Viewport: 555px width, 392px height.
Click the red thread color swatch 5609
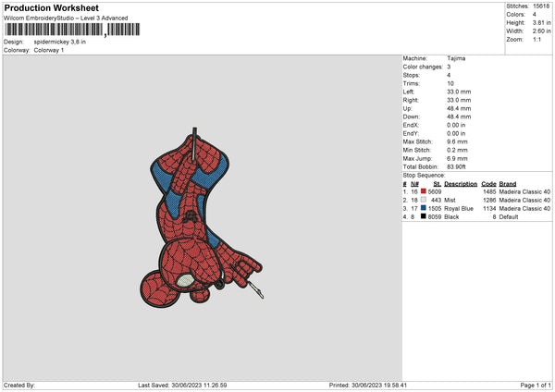(x=423, y=191)
